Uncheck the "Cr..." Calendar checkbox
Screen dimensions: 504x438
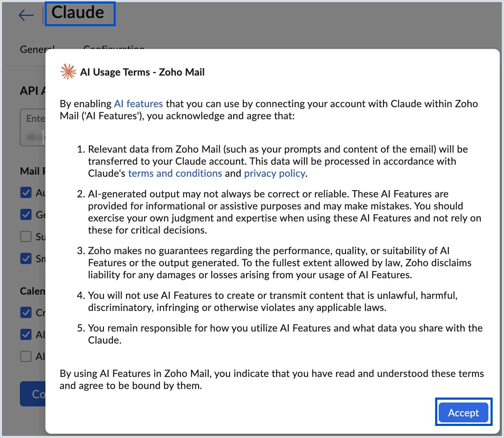(x=26, y=312)
